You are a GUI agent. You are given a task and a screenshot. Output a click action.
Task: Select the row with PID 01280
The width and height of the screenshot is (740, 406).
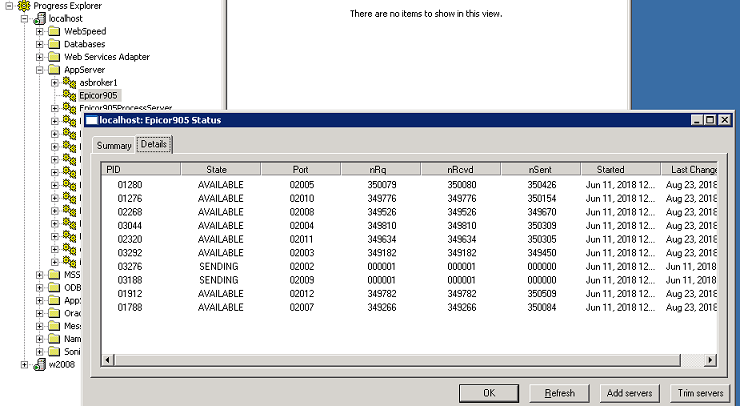point(410,185)
